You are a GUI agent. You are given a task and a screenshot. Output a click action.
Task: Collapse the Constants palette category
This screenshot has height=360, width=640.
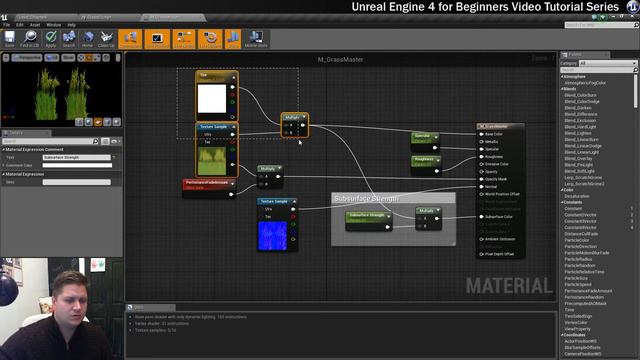[x=562, y=202]
